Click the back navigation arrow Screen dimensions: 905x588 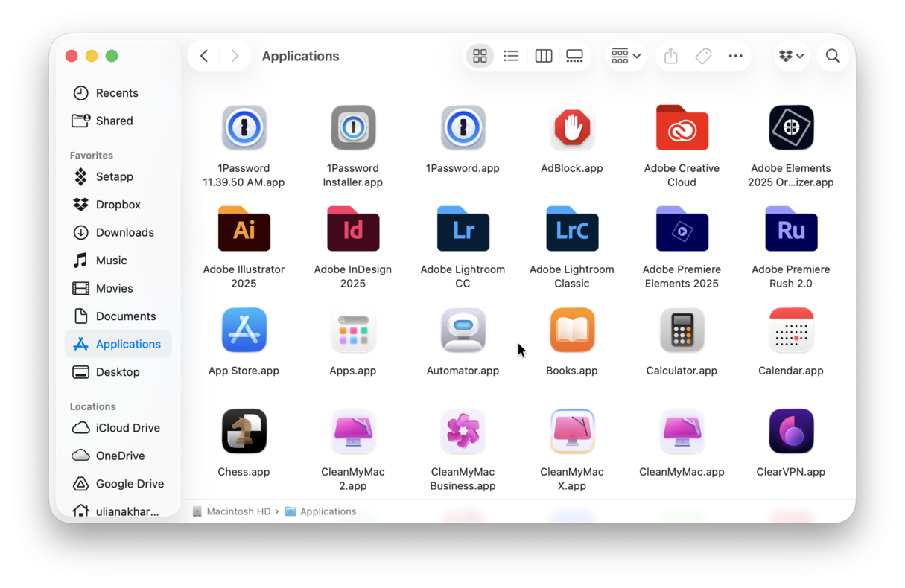pyautogui.click(x=203, y=55)
